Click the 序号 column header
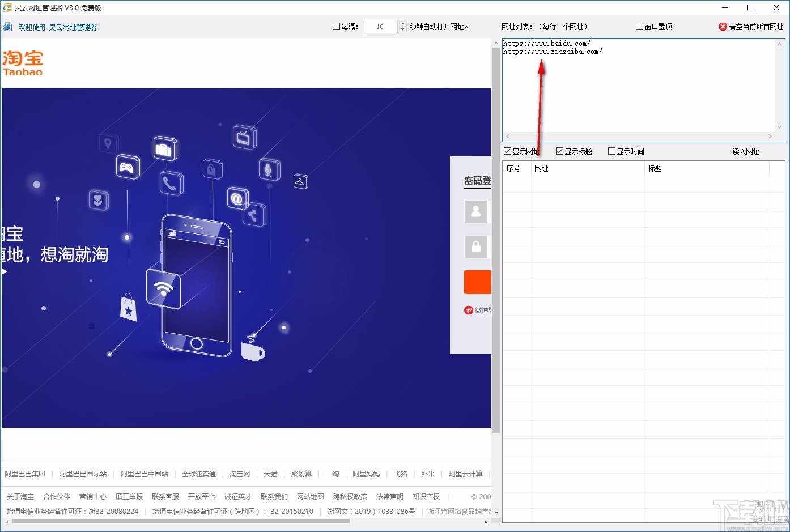This screenshot has height=532, width=790. point(517,168)
